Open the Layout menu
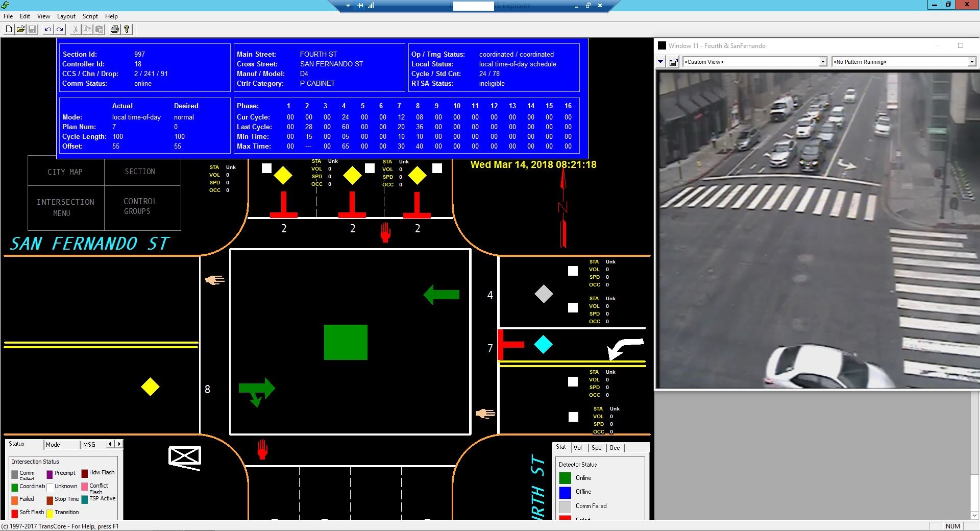Screen dimensions: 980x531 point(66,16)
